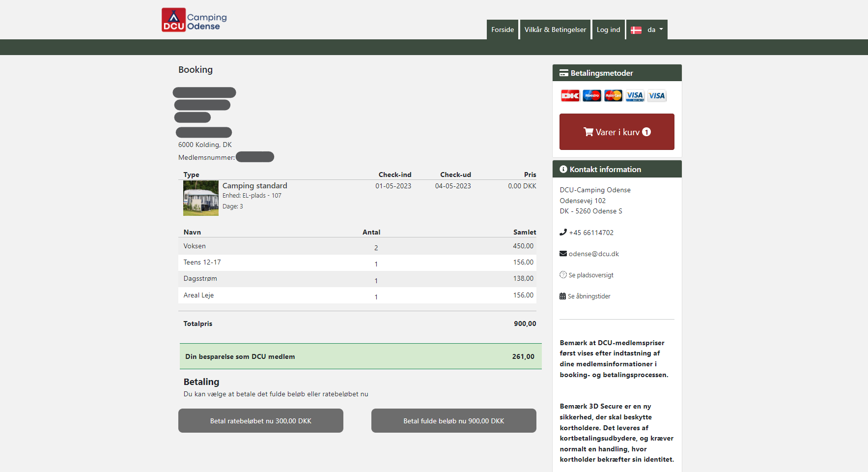Call phone number +45 66114702
The image size is (868, 472).
click(x=591, y=233)
